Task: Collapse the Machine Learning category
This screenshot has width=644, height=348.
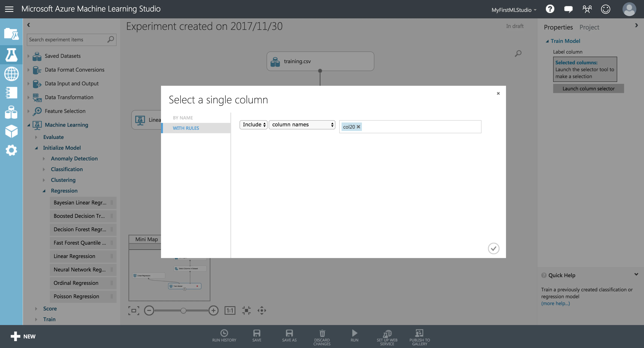Action: click(x=28, y=125)
